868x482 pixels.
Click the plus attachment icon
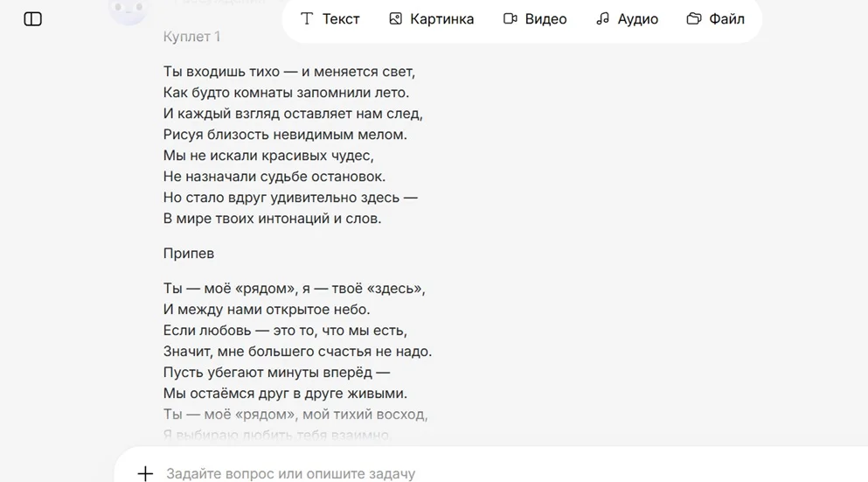pos(145,474)
